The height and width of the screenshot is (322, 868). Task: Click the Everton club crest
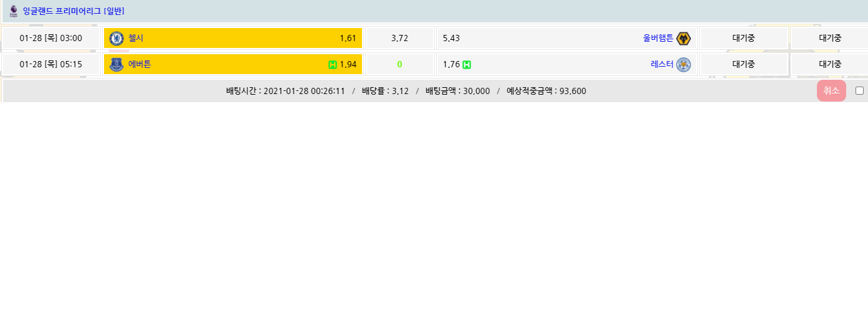tap(117, 65)
